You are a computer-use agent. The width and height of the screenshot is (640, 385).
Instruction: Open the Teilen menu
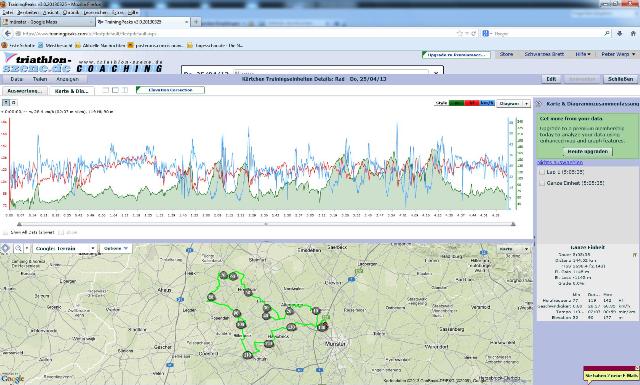coord(40,79)
